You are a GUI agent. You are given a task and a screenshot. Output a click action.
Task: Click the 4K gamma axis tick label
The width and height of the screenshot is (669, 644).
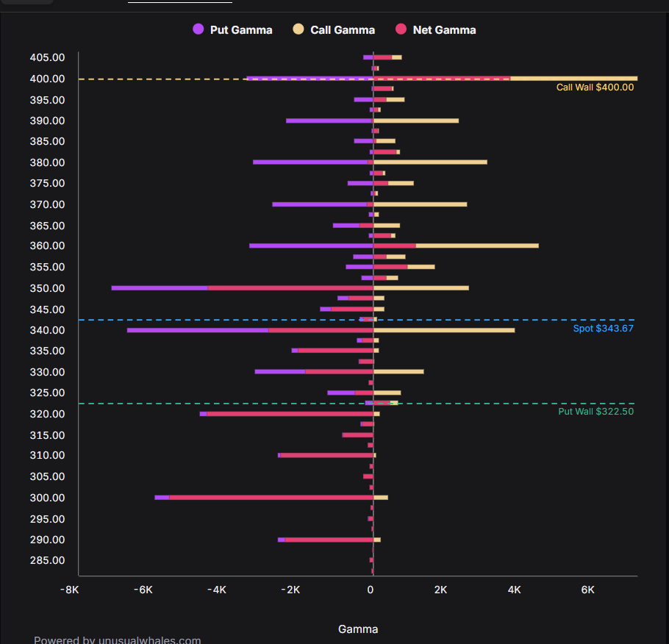point(514,590)
